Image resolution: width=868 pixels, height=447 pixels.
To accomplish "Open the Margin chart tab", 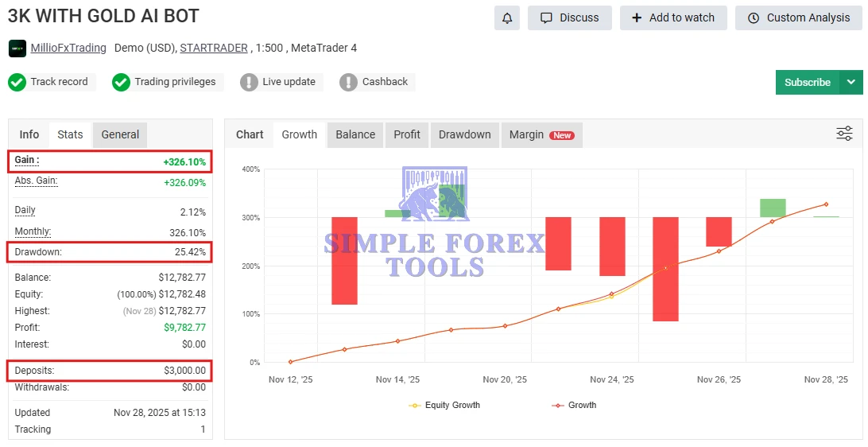I will coord(541,134).
